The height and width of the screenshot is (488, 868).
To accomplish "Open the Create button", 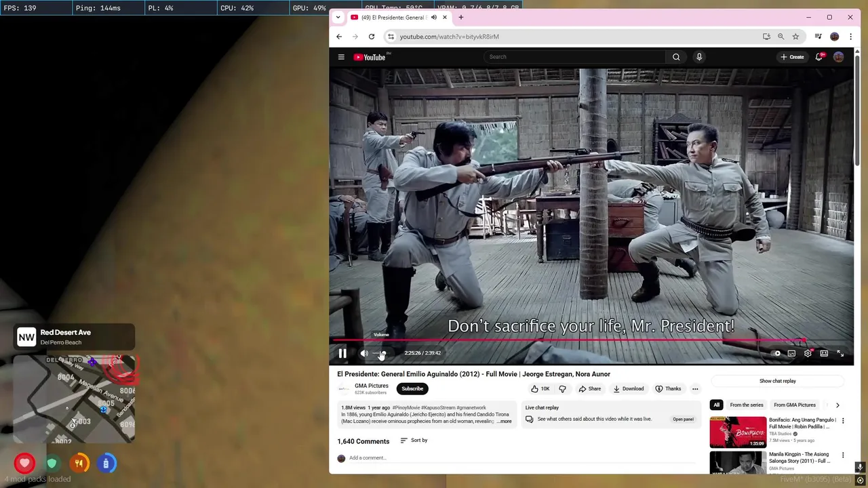I will 792,57.
